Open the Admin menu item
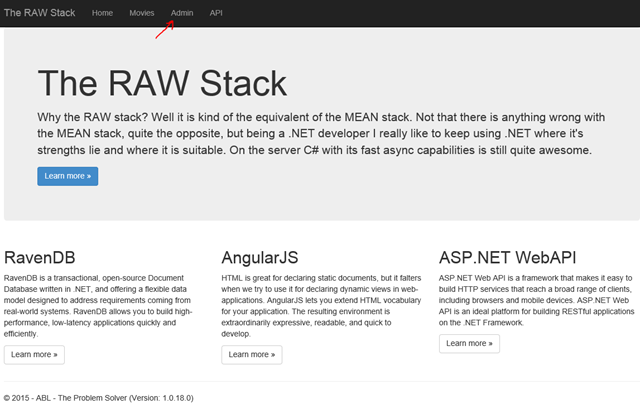 [x=182, y=13]
